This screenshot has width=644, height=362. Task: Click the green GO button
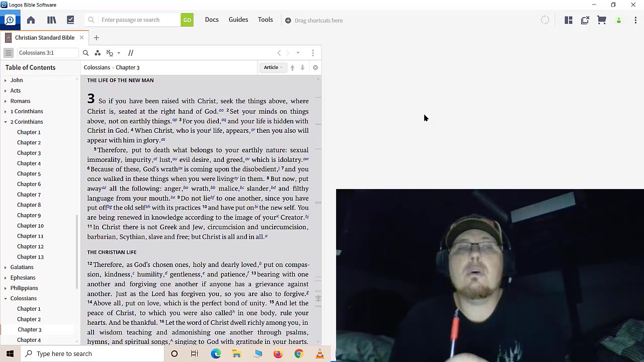click(x=187, y=20)
